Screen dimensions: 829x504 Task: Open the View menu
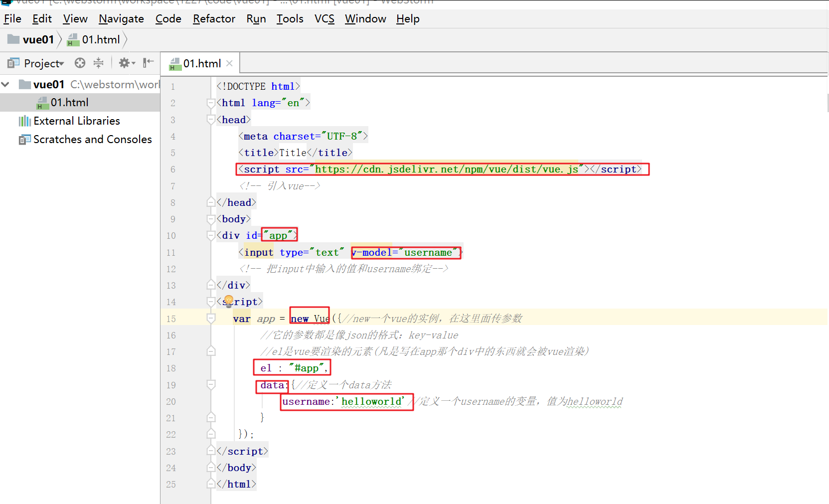pyautogui.click(x=75, y=19)
